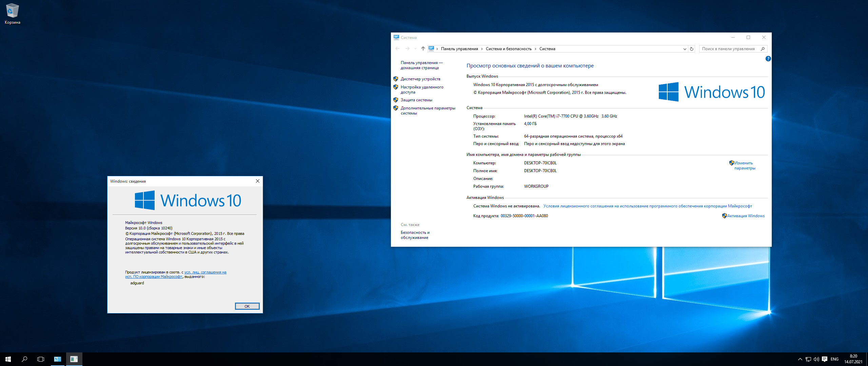This screenshot has height=366, width=868.
Task: Show hidden tray icons chevron
Action: pyautogui.click(x=800, y=359)
